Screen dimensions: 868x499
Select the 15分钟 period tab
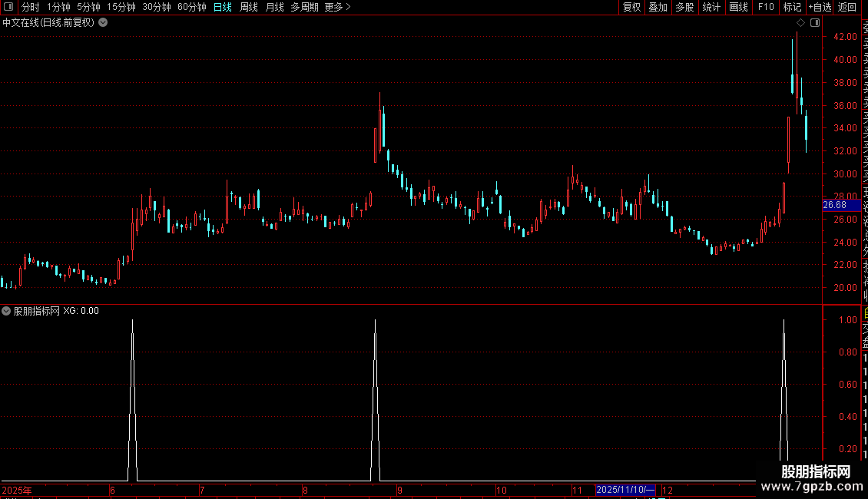pos(121,7)
